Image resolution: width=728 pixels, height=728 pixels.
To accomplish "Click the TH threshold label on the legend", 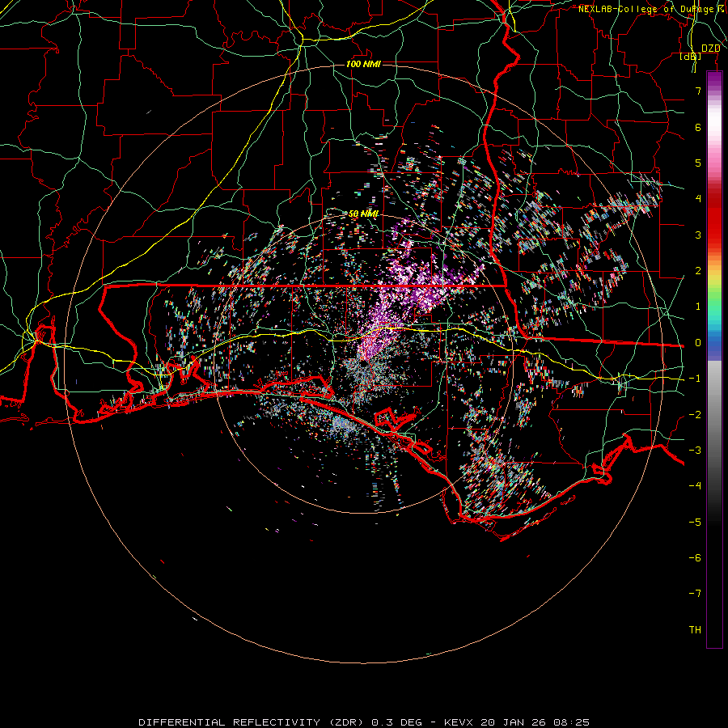I will tap(695, 630).
